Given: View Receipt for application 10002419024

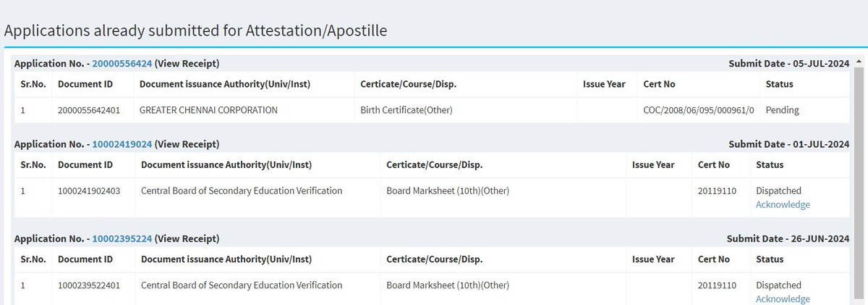Looking at the screenshot, I should click(187, 144).
